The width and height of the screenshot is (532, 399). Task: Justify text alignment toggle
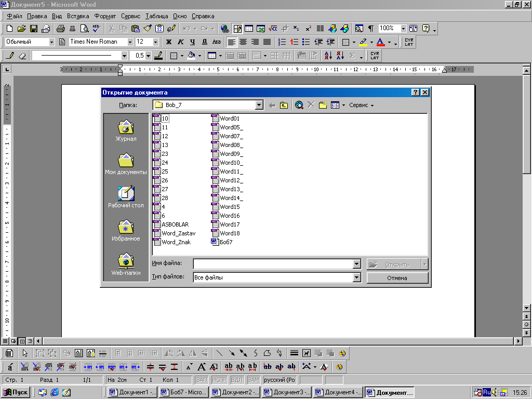pyautogui.click(x=267, y=42)
